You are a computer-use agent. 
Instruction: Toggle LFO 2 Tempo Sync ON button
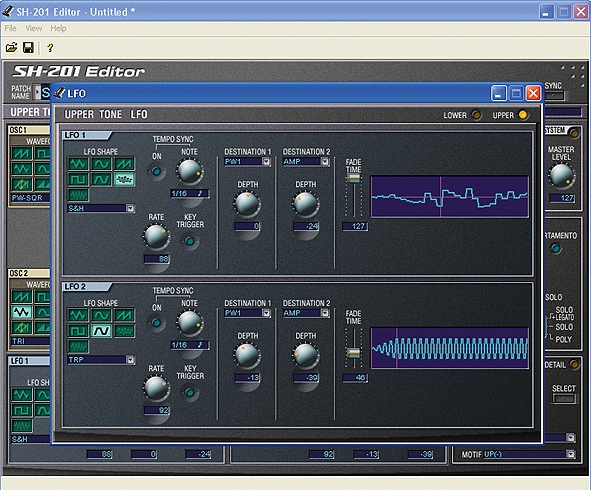156,323
